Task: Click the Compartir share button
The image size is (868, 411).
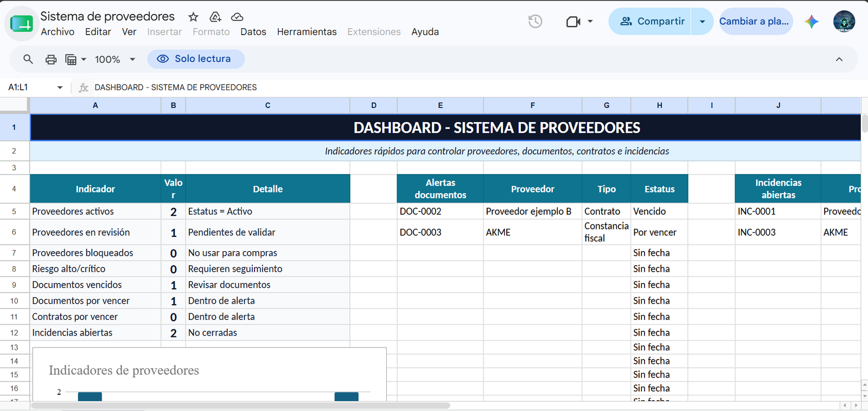Action: click(650, 21)
